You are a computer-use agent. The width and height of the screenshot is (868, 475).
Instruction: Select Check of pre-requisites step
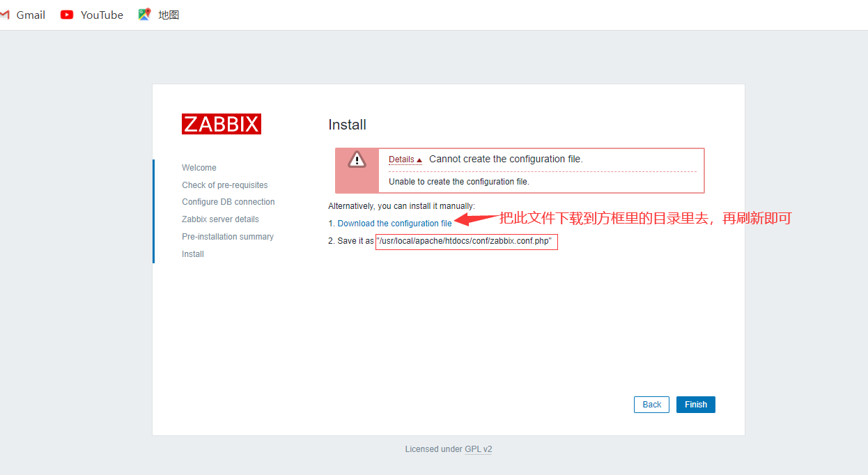[225, 185]
